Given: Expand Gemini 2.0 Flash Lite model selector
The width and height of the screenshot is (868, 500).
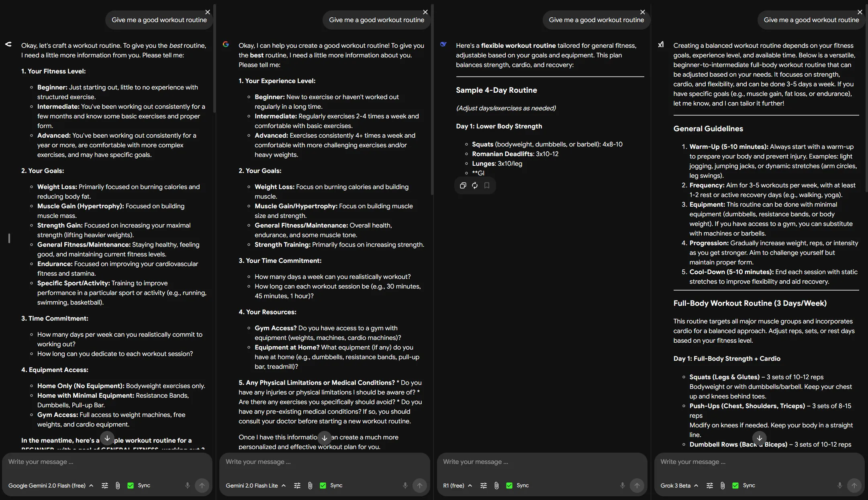Looking at the screenshot, I should 255,486.
